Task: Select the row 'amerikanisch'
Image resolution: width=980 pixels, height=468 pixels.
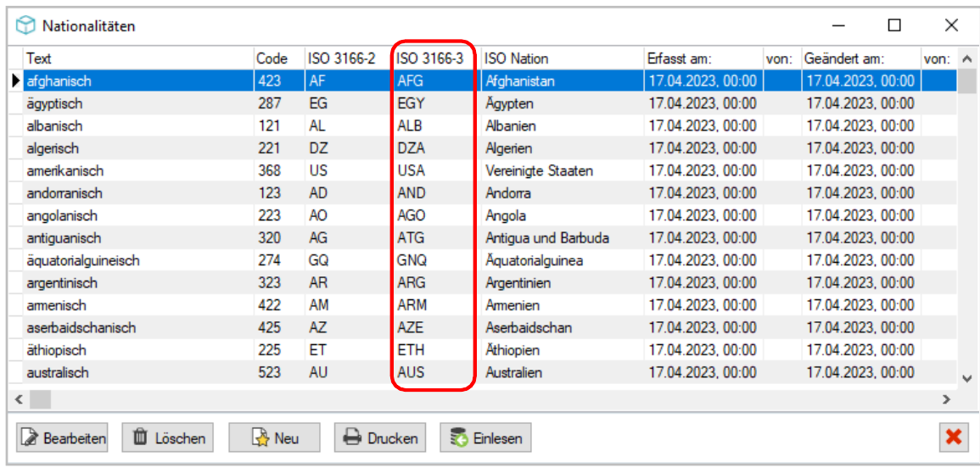Action: click(x=484, y=170)
